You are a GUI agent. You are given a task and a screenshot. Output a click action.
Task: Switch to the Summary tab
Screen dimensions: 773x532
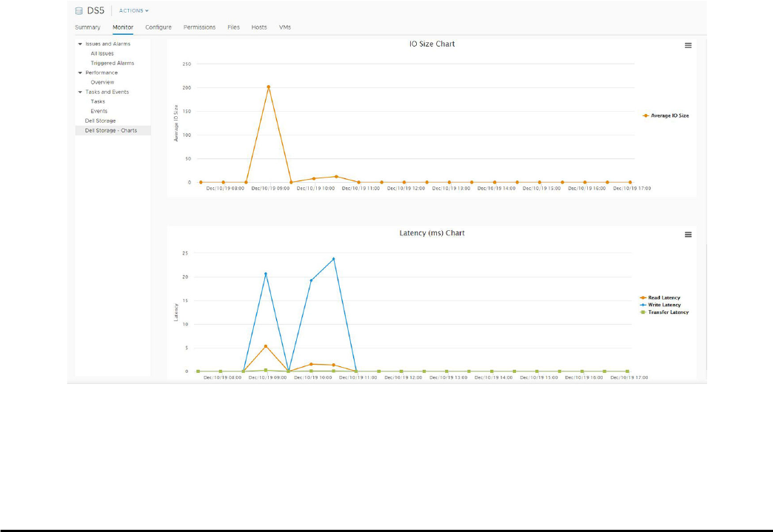pyautogui.click(x=87, y=27)
